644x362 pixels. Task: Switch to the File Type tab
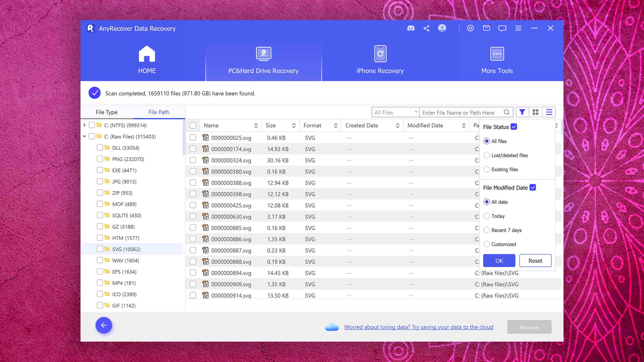107,112
